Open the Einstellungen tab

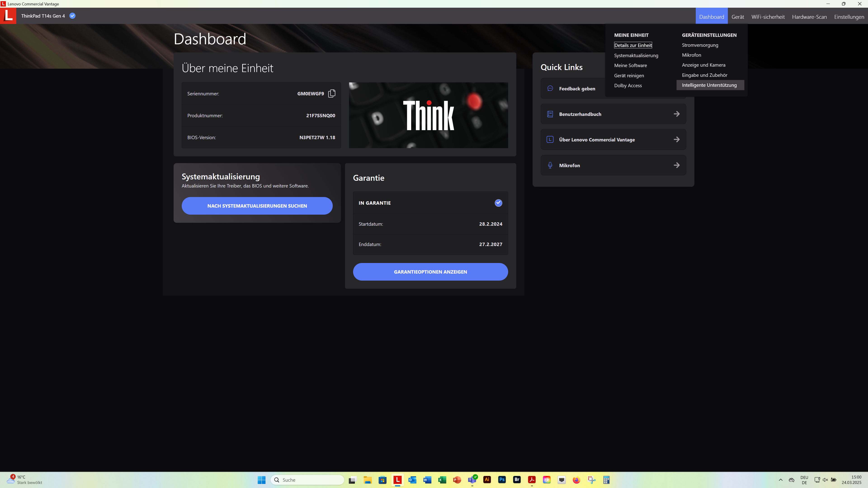[x=849, y=16]
